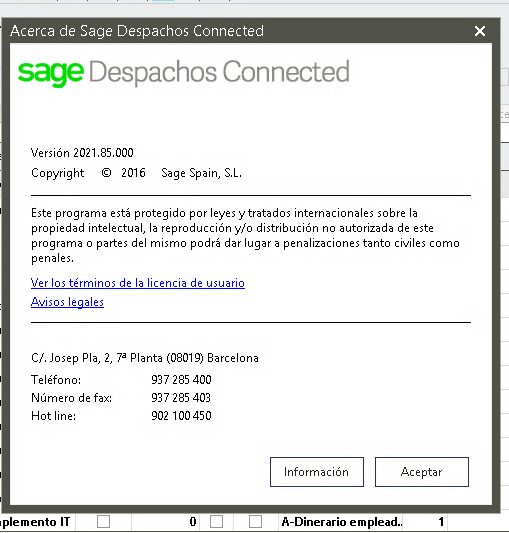Click the fax number 937 285 403
This screenshot has height=533, width=509.
[x=181, y=397]
